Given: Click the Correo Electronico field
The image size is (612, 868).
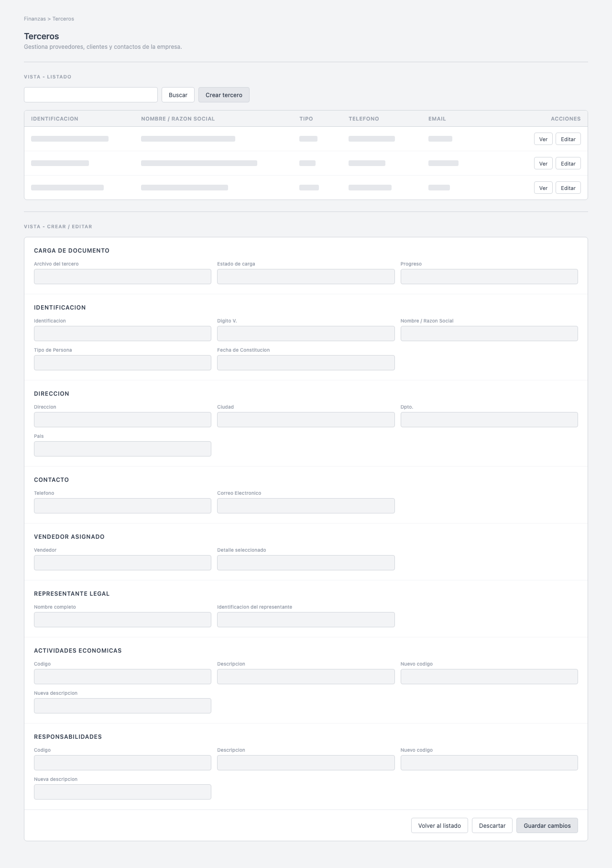Looking at the screenshot, I should coord(306,505).
